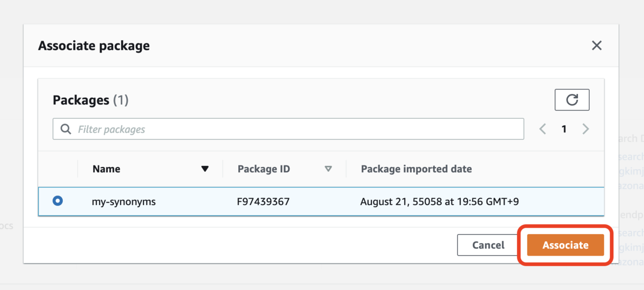
Task: Click the Associate button
Action: pos(565,245)
